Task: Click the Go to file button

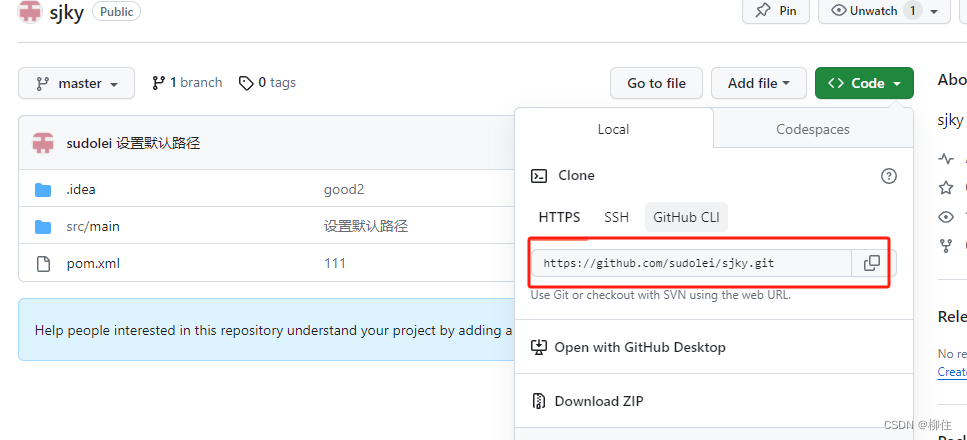Action: click(x=656, y=83)
